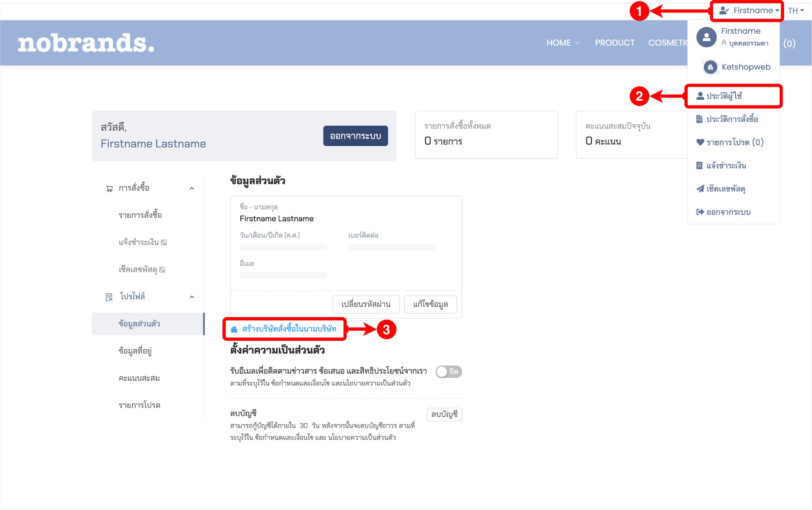The height and width of the screenshot is (510, 812).
Task: Select ประวัติผู้ใช้ from the account menu
Action: point(724,96)
